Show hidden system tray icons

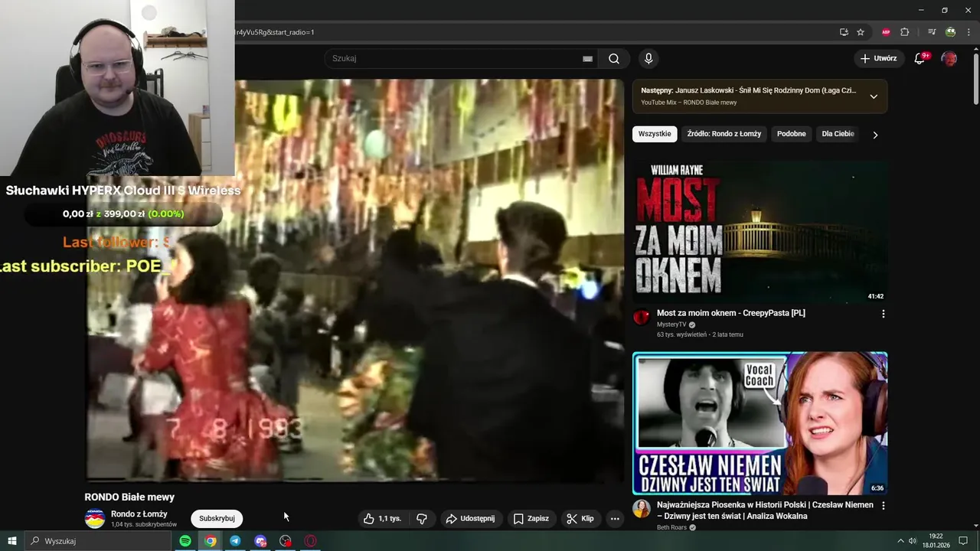900,541
